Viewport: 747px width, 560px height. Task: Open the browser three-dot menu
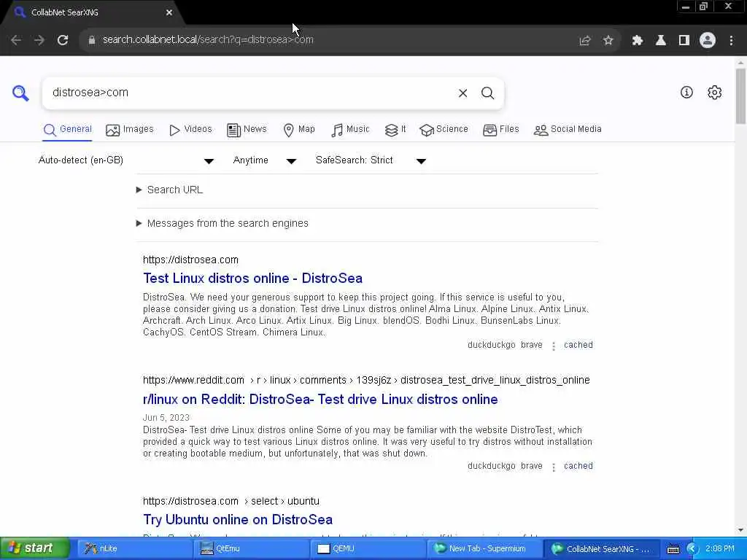click(731, 41)
